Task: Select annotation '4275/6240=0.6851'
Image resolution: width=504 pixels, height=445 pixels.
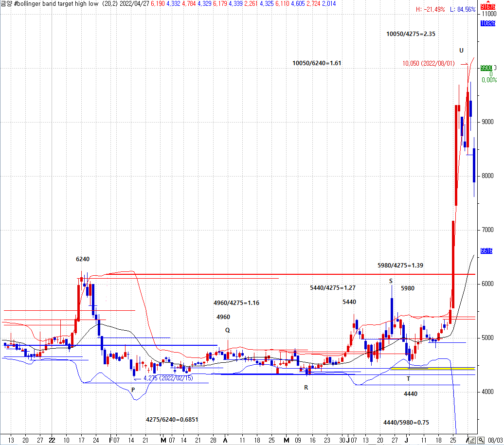Action: point(172,420)
